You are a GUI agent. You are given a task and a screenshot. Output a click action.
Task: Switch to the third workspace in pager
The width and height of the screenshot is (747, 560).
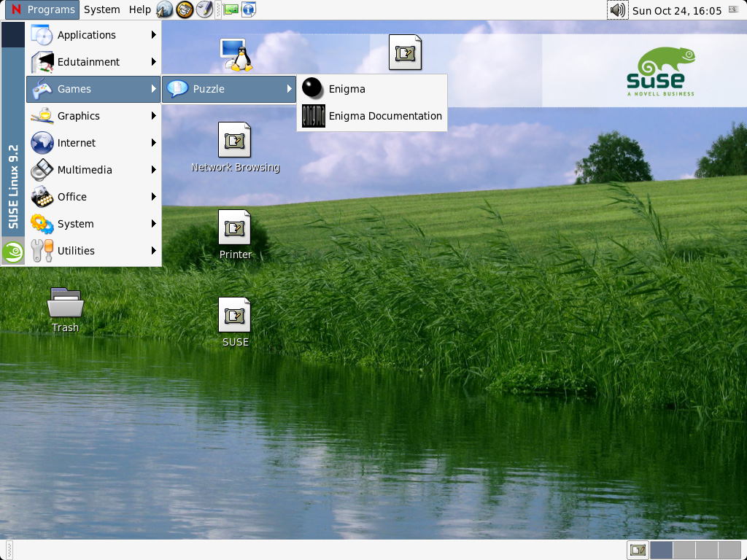706,550
